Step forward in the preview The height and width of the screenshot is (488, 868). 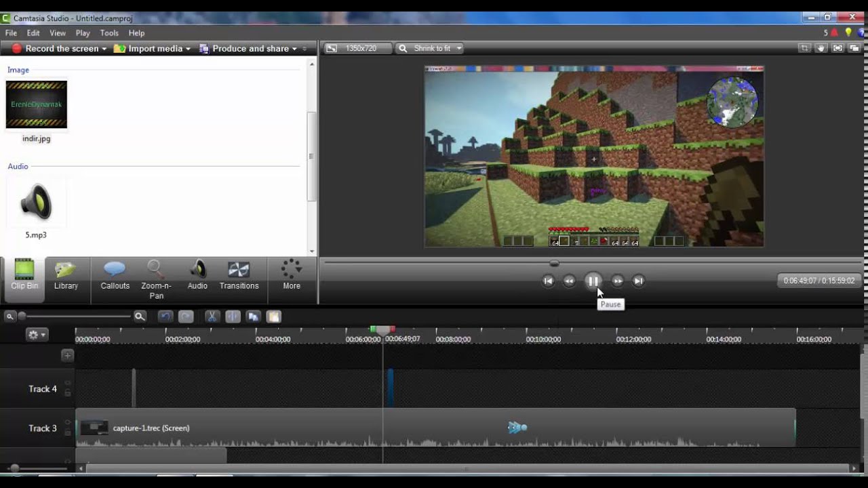tap(617, 281)
